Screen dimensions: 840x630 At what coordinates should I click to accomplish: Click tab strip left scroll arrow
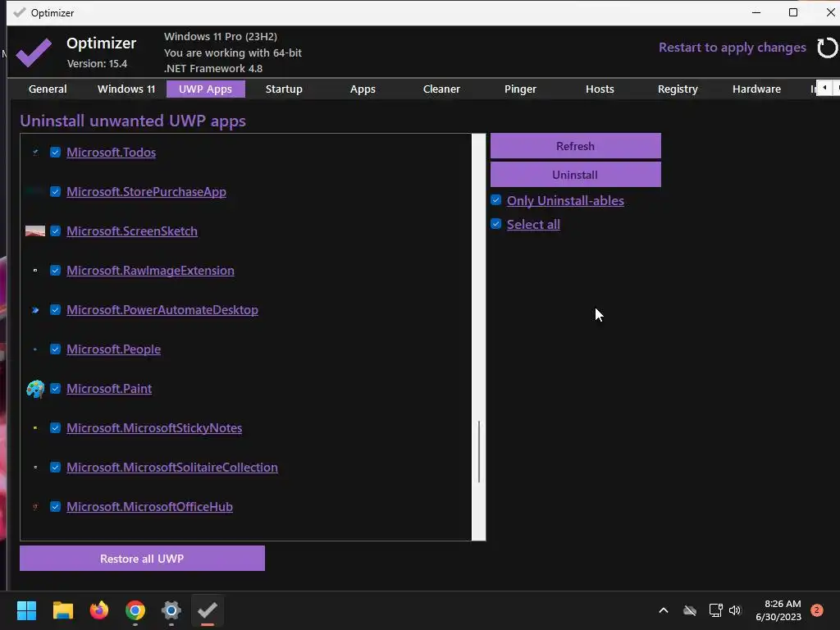click(824, 87)
